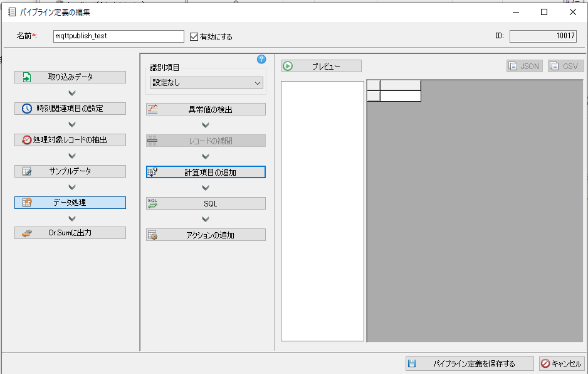This screenshot has width=588, height=374.
Task: Open the 識別項目 dropdown showing 設定なし
Action: [207, 83]
